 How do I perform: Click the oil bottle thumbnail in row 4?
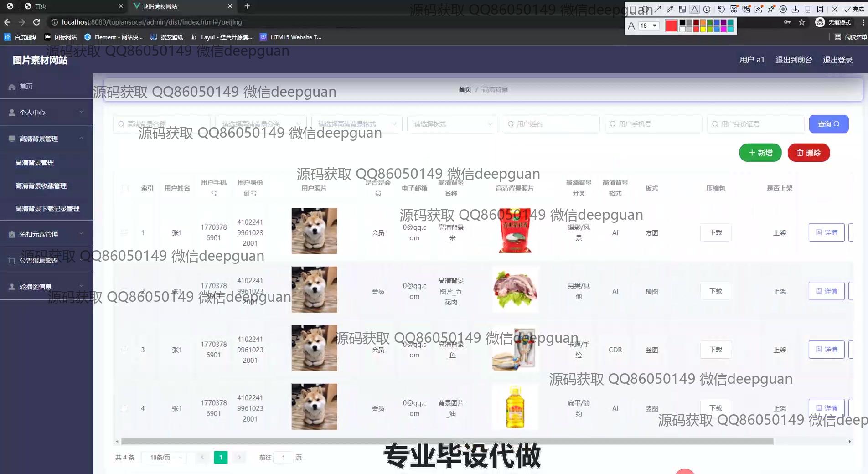point(515,407)
